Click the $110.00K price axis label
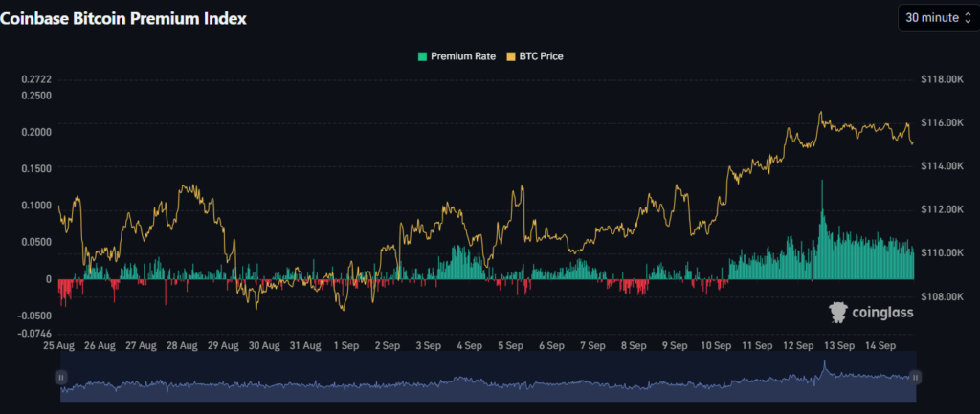Image resolution: width=980 pixels, height=414 pixels. coord(943,253)
